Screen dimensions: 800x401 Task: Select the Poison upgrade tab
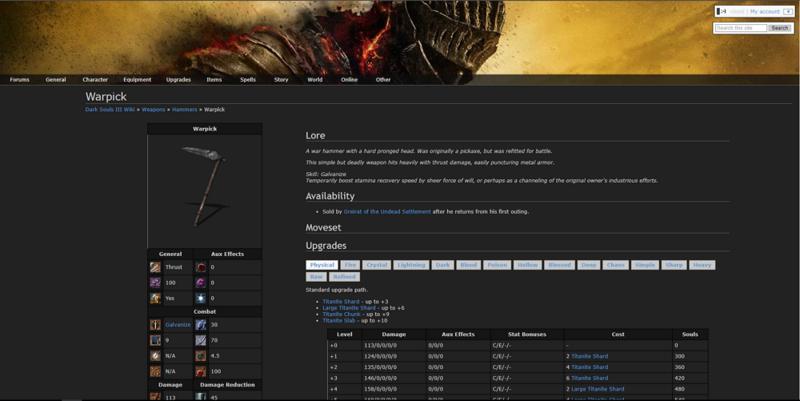[497, 265]
